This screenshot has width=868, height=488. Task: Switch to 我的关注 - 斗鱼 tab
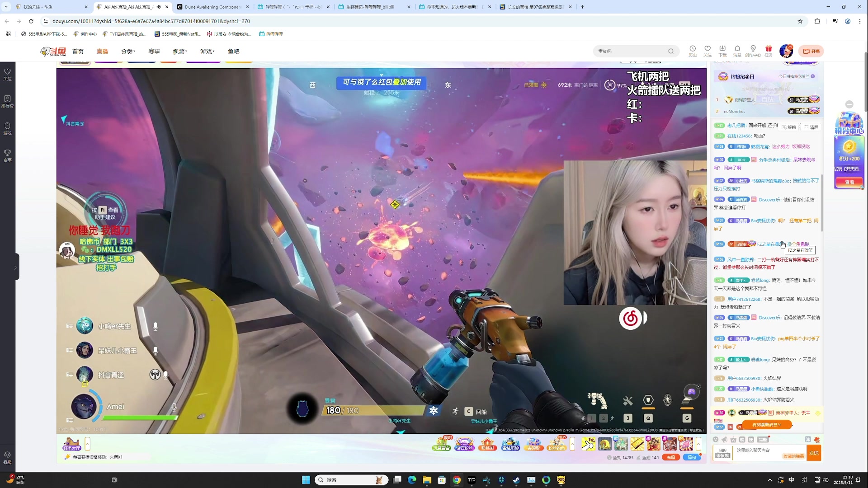pos(51,7)
